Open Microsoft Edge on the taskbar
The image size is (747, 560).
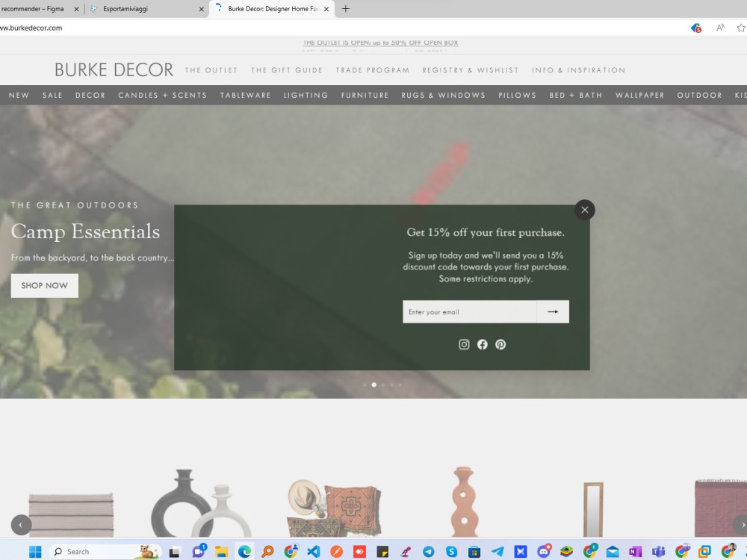(x=244, y=552)
